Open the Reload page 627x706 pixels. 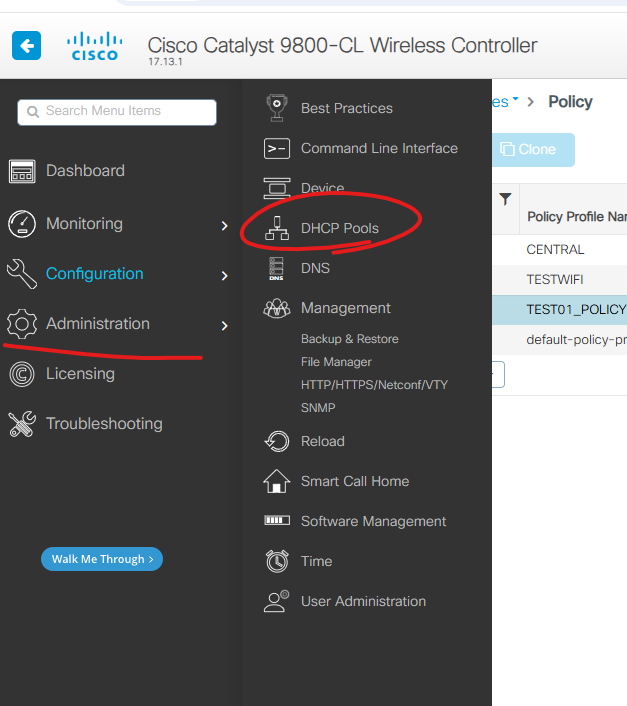click(x=323, y=441)
